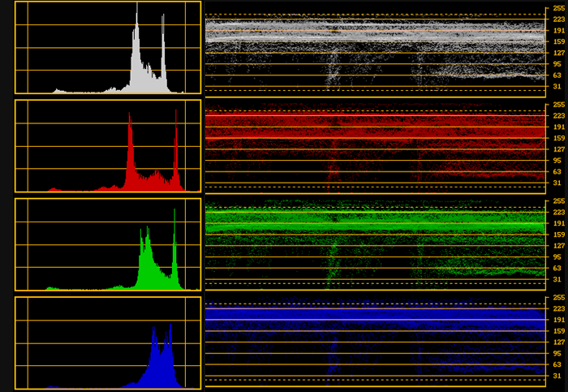Click the 31 label on red waveform scale

pyautogui.click(x=557, y=183)
